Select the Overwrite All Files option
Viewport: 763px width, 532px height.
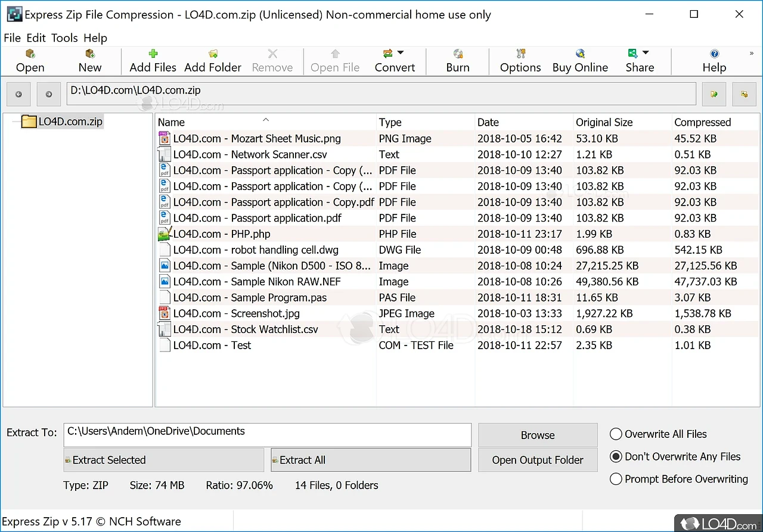point(616,434)
